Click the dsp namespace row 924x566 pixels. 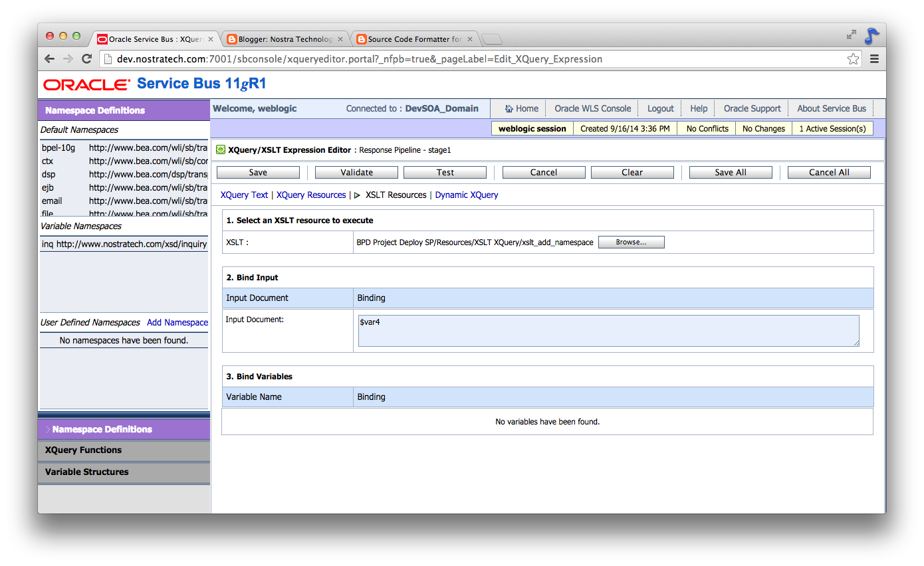click(x=124, y=175)
